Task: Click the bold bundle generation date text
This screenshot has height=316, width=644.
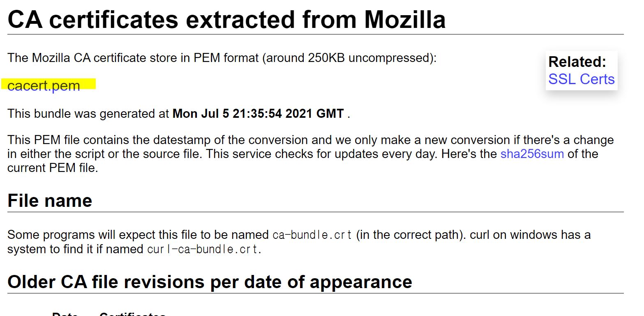Action: tap(258, 114)
